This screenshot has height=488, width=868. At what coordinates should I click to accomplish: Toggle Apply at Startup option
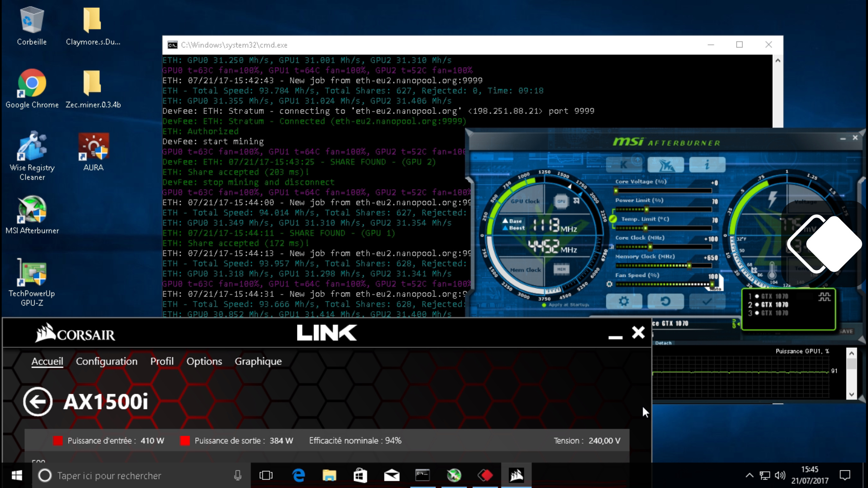tap(544, 305)
